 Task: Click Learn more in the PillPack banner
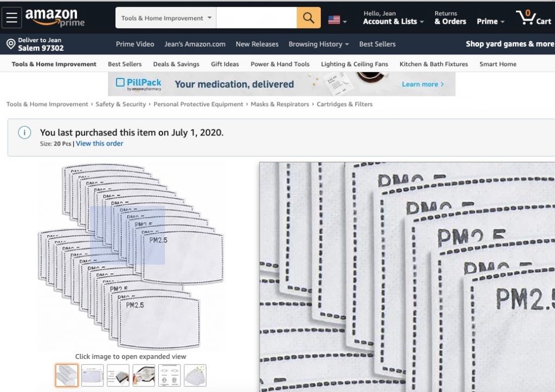pos(422,84)
